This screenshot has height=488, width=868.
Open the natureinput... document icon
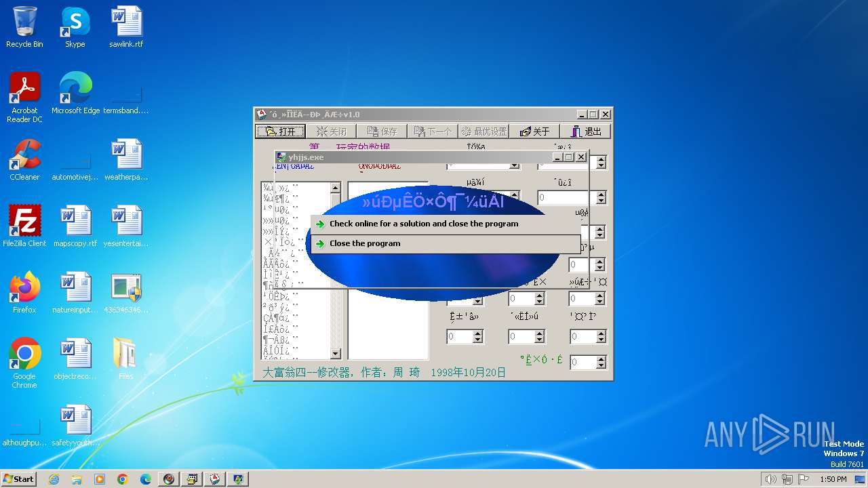(75, 293)
